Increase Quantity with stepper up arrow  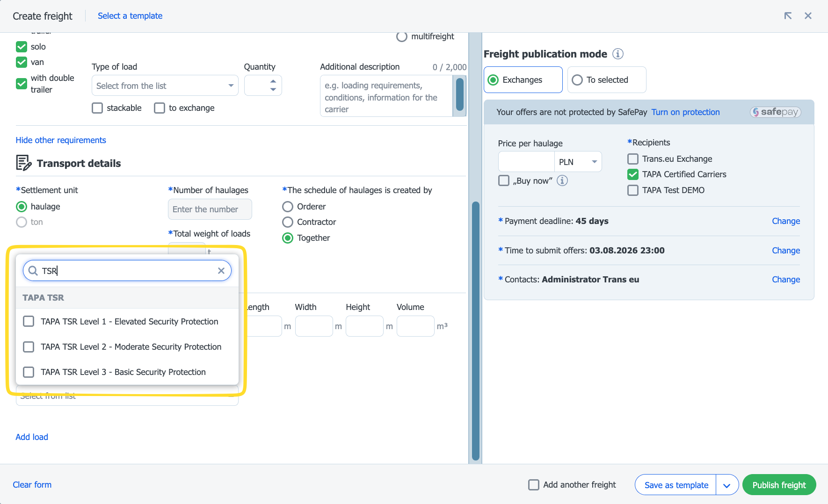pos(273,81)
